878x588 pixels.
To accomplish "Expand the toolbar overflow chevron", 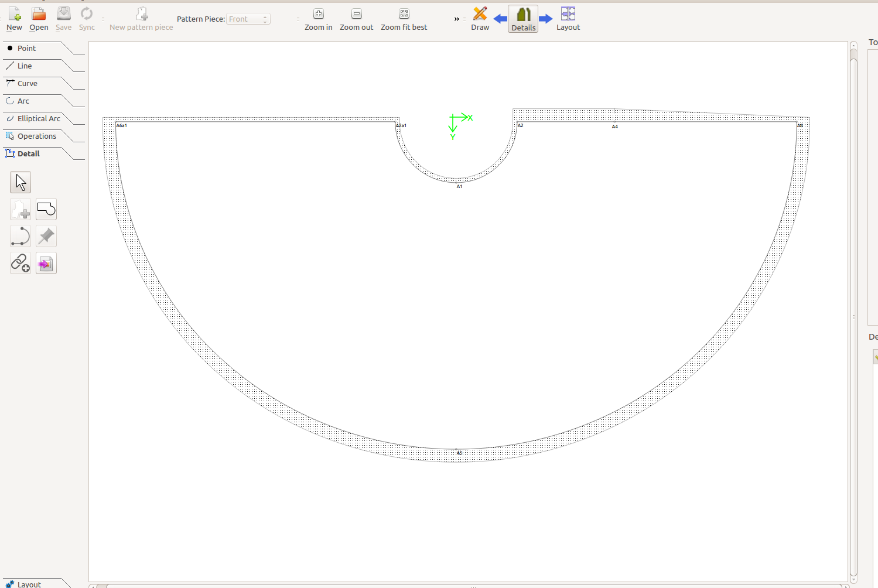I will pos(457,19).
